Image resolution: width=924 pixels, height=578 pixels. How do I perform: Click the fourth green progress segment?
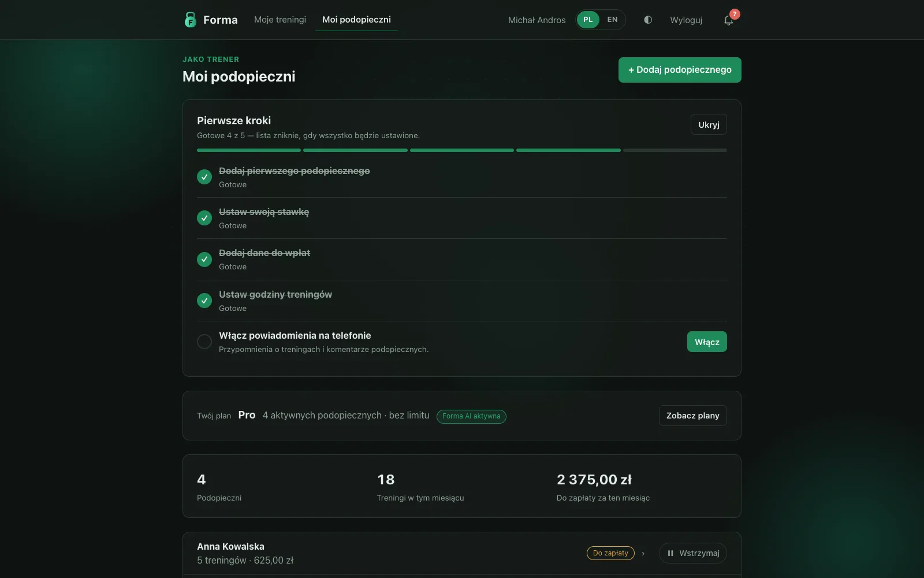click(x=568, y=150)
